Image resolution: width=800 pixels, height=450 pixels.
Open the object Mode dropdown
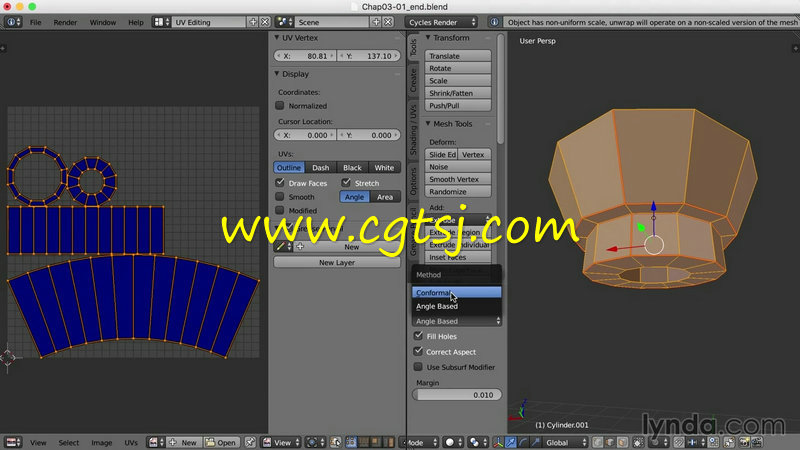tap(422, 442)
